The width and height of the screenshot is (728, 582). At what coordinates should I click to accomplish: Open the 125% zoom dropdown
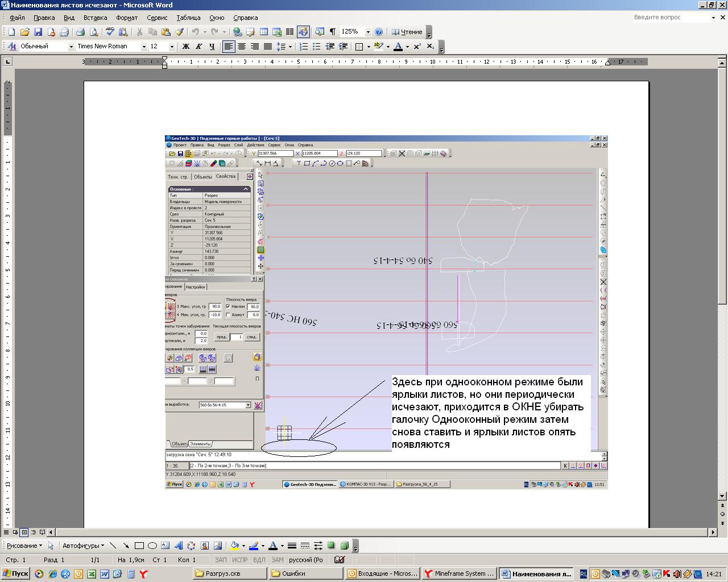coord(367,32)
